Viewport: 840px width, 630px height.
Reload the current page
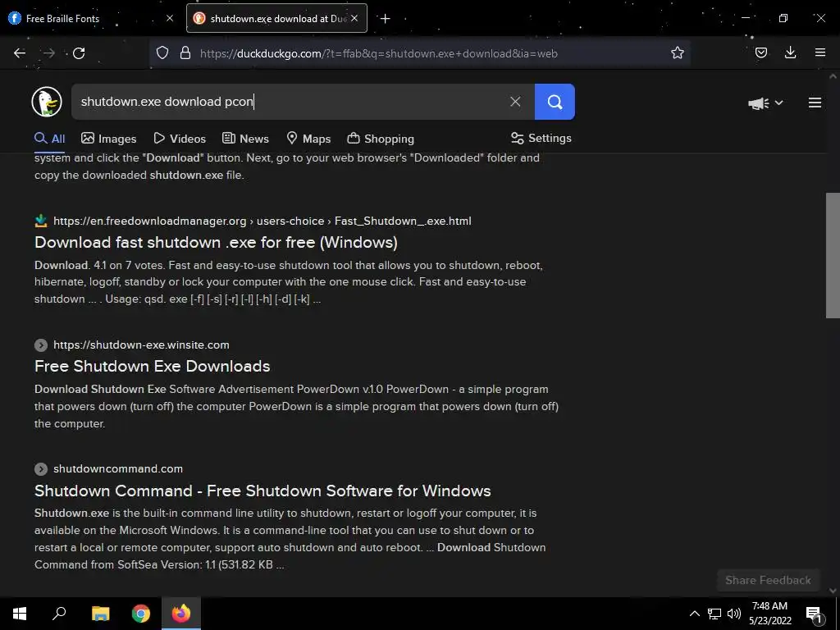click(79, 53)
